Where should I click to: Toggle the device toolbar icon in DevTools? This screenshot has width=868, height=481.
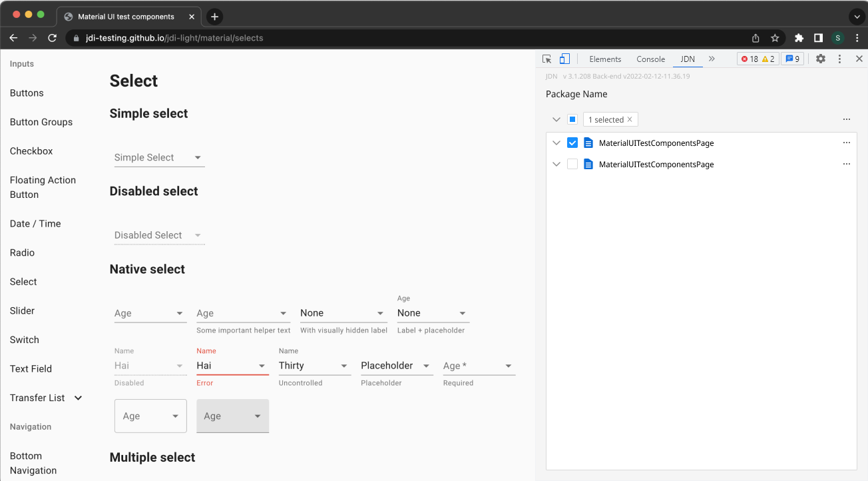(564, 59)
